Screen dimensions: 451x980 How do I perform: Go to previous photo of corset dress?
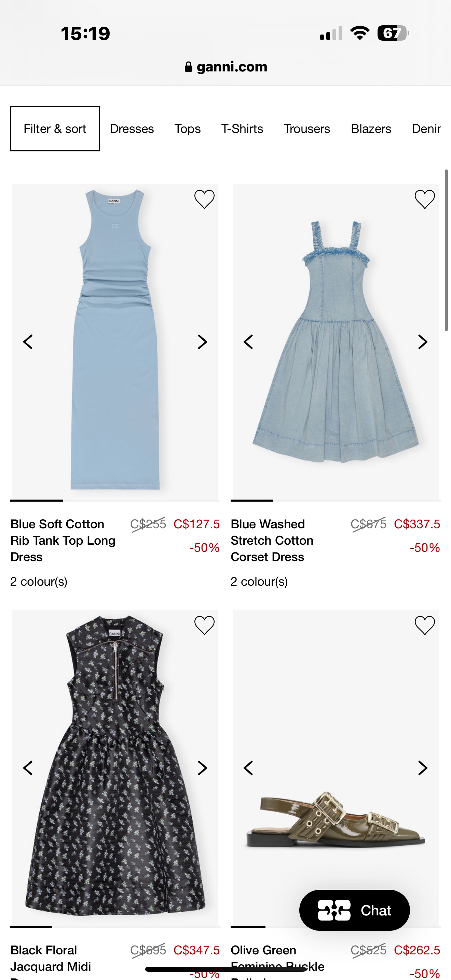248,342
